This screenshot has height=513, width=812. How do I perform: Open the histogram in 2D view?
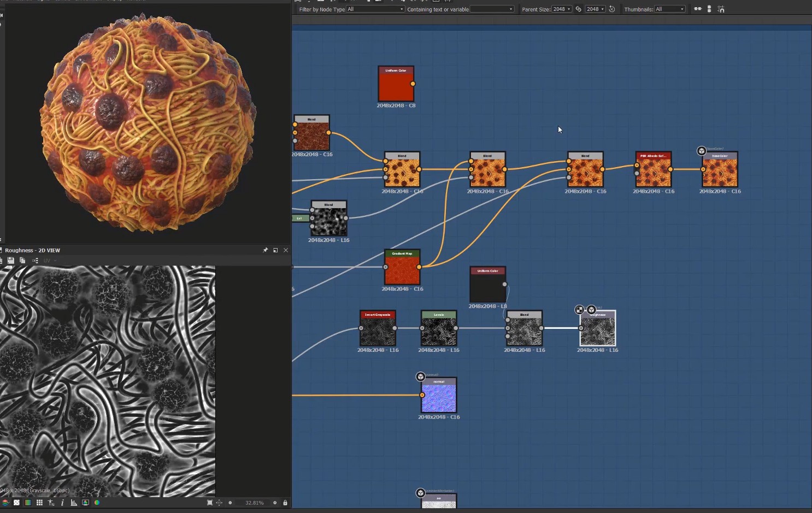tap(74, 503)
